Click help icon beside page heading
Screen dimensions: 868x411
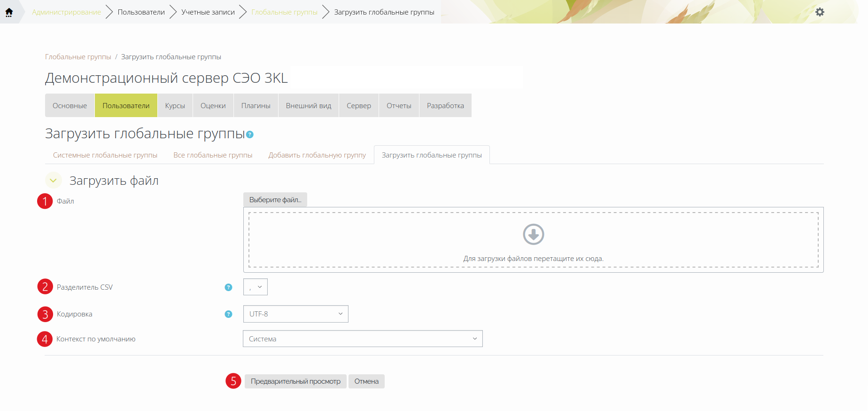pyautogui.click(x=250, y=134)
